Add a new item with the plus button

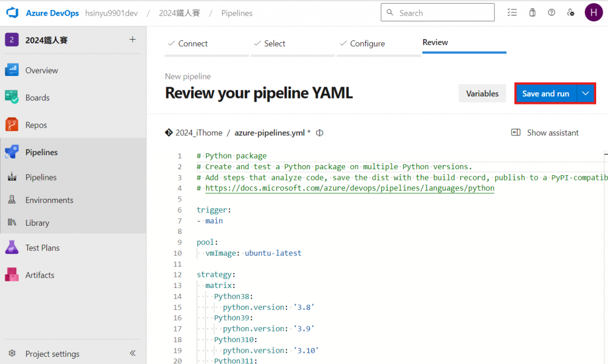coord(132,40)
